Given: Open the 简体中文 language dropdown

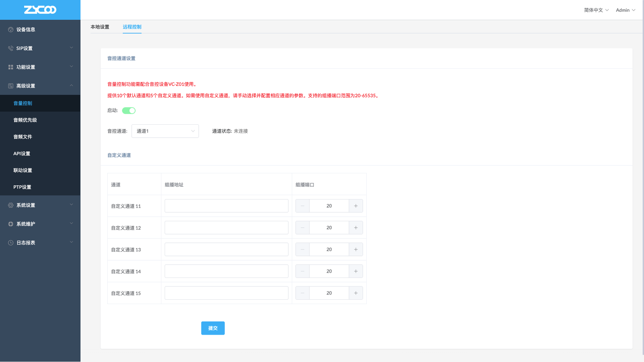Looking at the screenshot, I should pos(596,10).
